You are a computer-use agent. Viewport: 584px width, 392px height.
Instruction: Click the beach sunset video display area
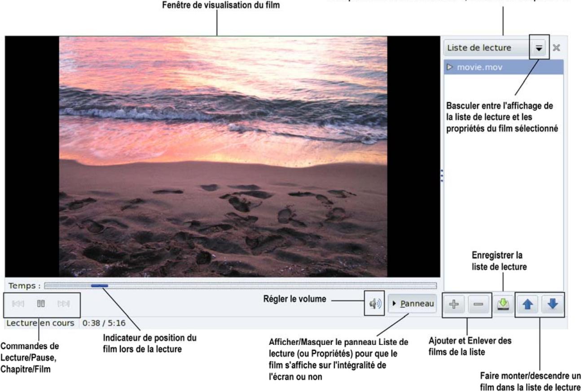coord(223,157)
